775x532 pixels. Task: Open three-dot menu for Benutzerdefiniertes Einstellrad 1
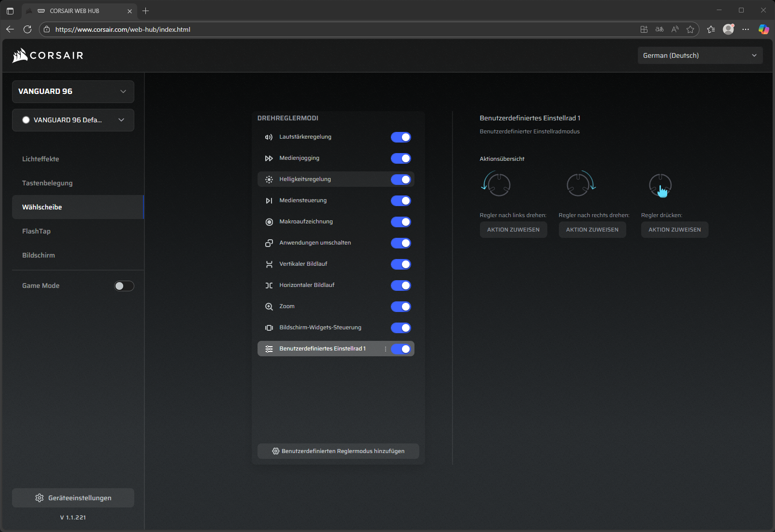point(385,349)
